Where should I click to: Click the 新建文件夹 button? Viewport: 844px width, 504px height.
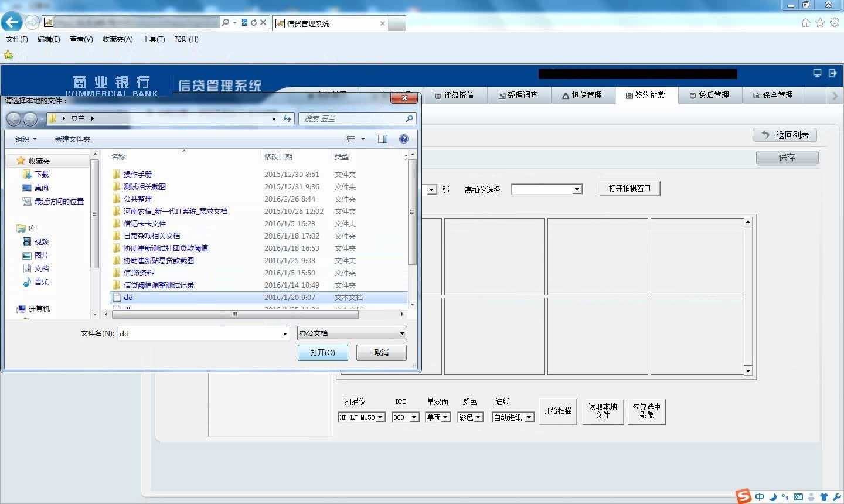tap(73, 139)
